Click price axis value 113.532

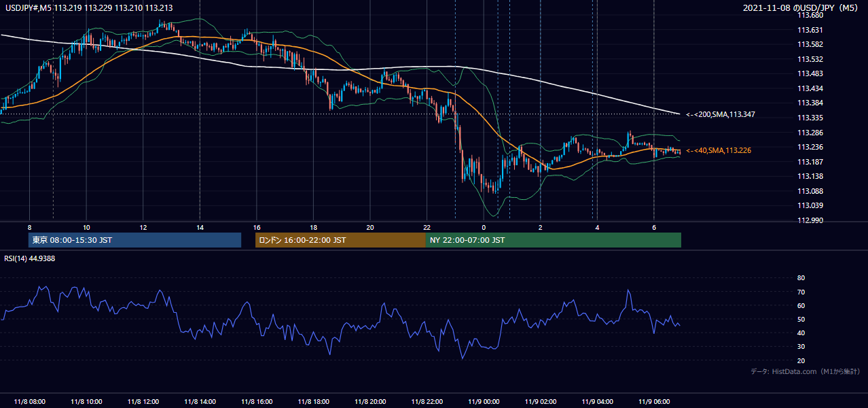point(810,59)
